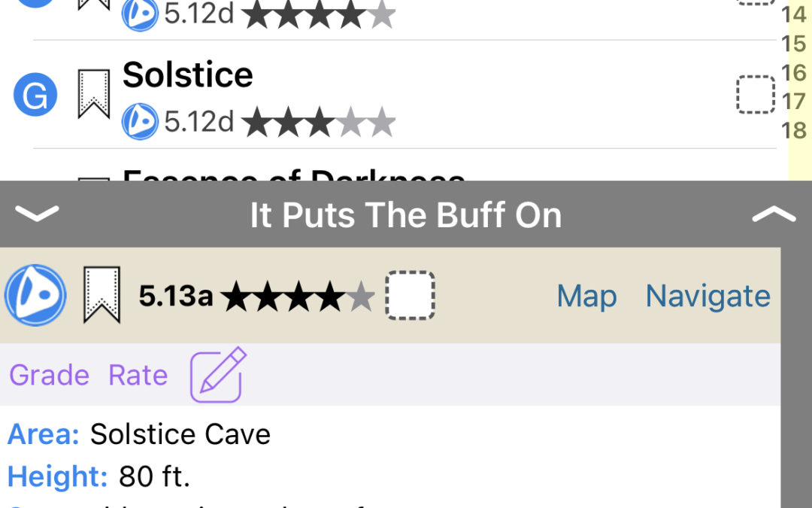Tap the Navigate link

pos(707,296)
